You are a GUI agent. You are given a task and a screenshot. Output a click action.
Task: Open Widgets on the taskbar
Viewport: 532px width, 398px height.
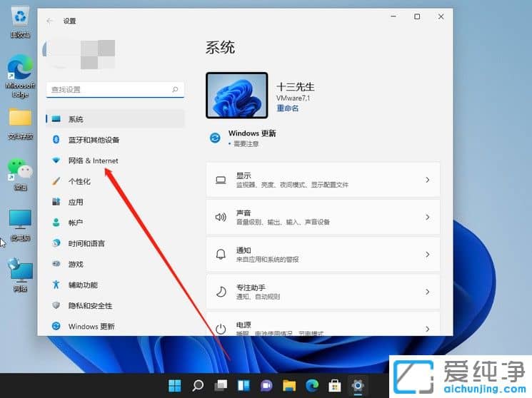pos(244,385)
